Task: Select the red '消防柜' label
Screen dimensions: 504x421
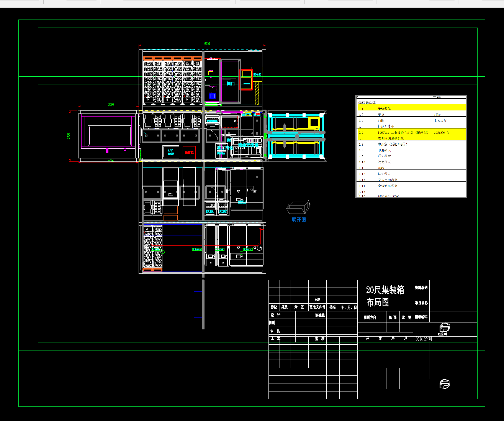Action: (x=189, y=153)
